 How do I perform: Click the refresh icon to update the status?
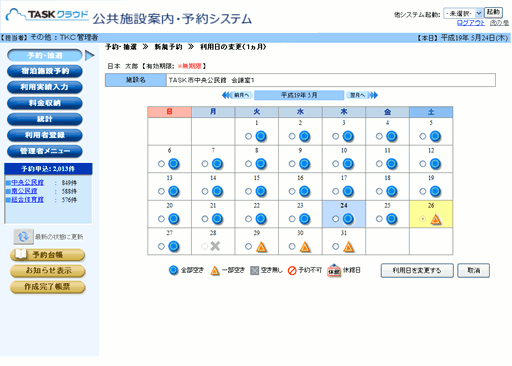click(23, 237)
